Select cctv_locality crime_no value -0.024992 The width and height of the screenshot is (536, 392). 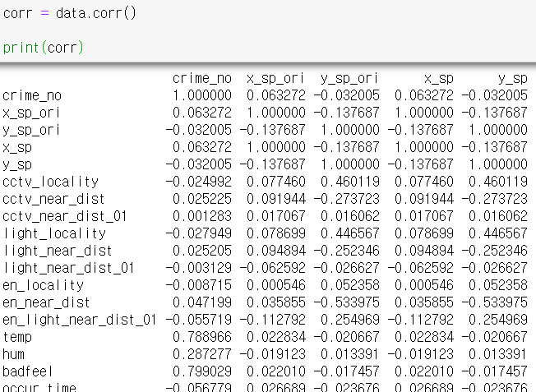(x=199, y=182)
